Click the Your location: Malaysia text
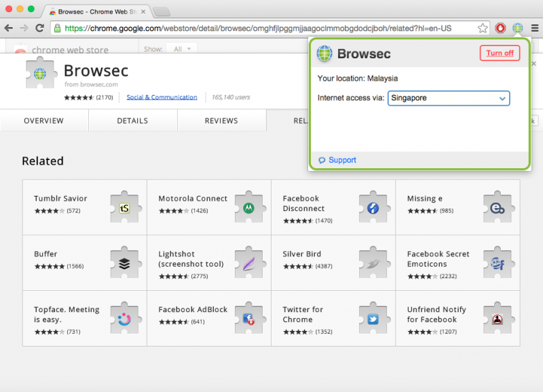Screen dimensions: 543x392 click(358, 78)
